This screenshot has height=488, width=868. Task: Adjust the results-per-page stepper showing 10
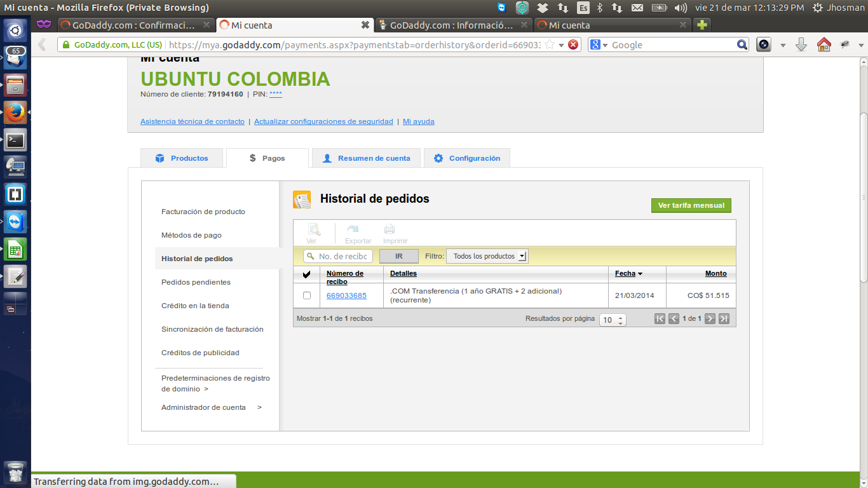pyautogui.click(x=613, y=320)
